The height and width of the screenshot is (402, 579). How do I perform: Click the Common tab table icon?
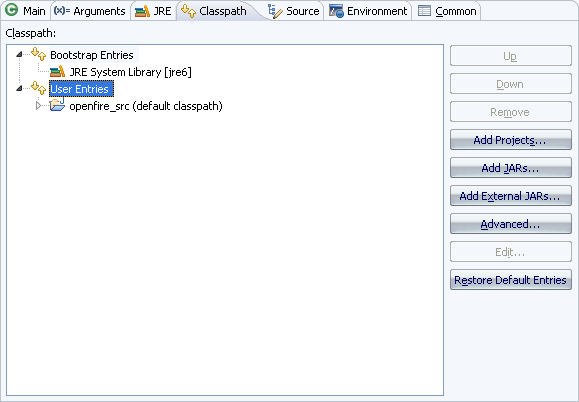[424, 11]
